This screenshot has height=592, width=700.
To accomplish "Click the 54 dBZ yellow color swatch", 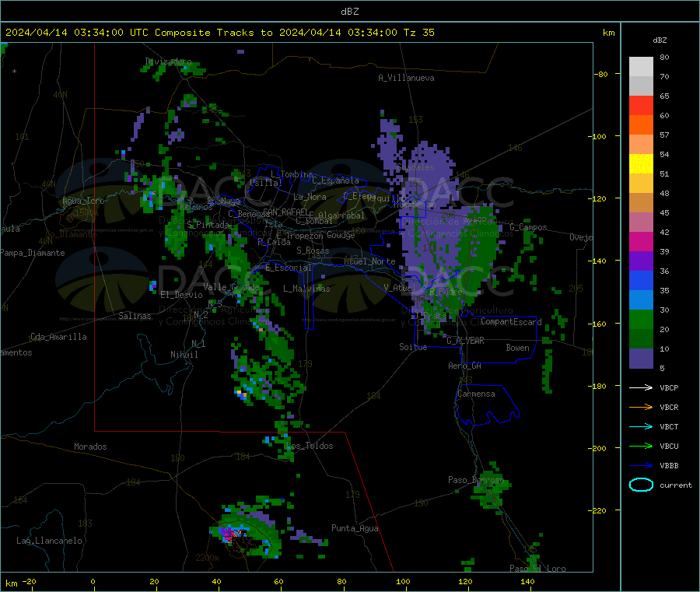I will click(x=641, y=164).
